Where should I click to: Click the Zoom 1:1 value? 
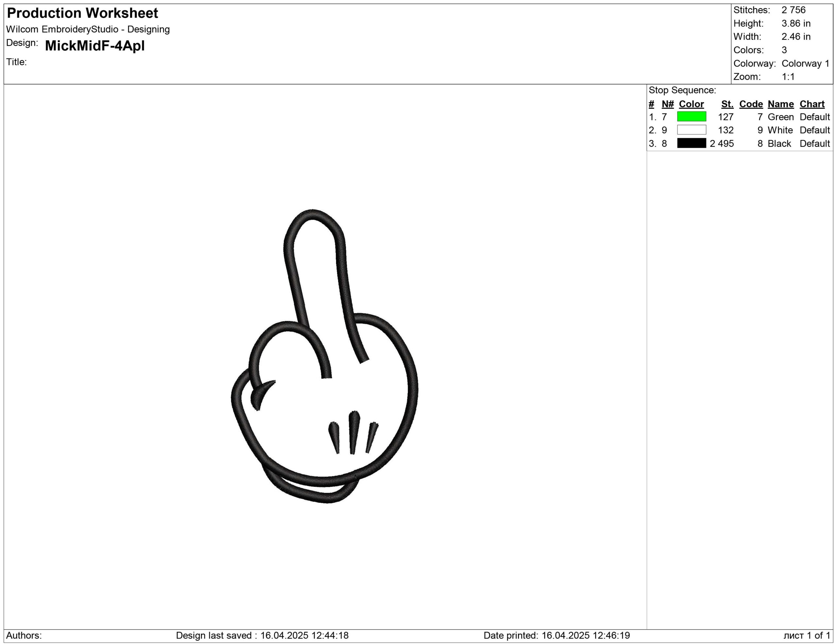tap(788, 76)
